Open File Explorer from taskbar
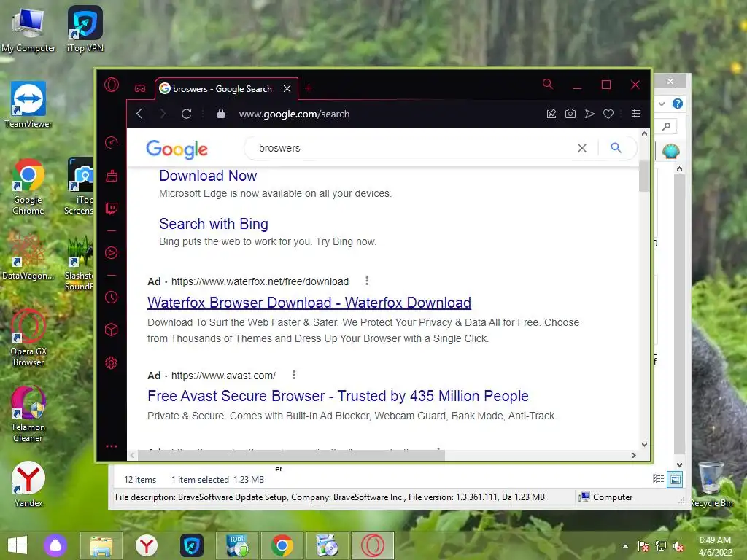Screen dimensions: 747x560 pos(101,545)
